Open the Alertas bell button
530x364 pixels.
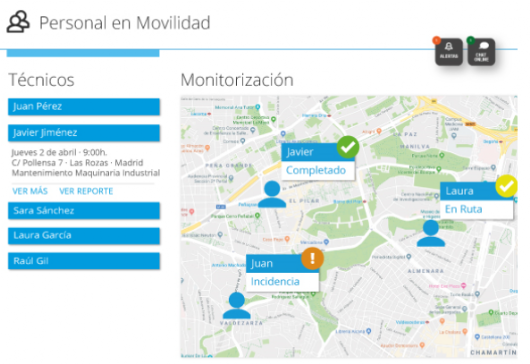click(x=449, y=52)
